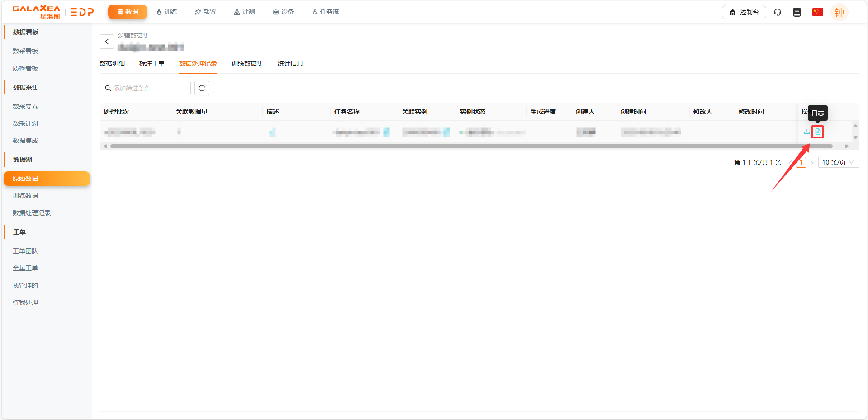Image resolution: width=868 pixels, height=420 pixels.
Task: Open the 控制台 console button
Action: tap(744, 12)
